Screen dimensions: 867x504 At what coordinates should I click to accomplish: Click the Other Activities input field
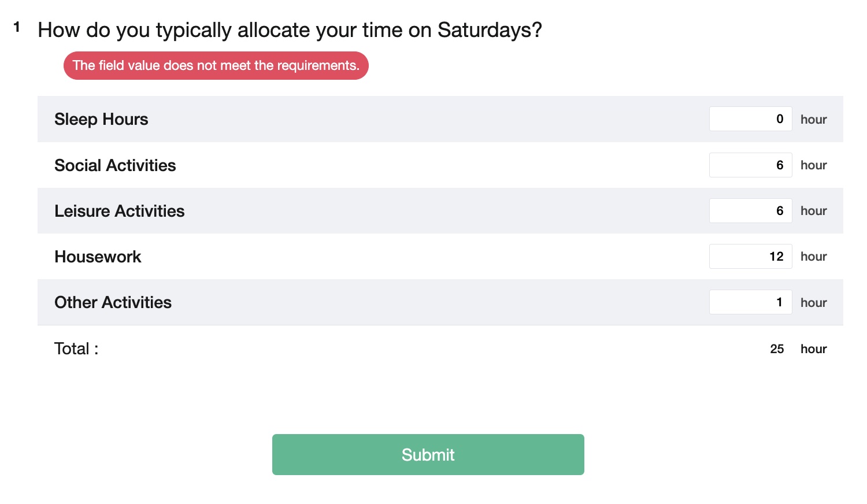pos(750,302)
